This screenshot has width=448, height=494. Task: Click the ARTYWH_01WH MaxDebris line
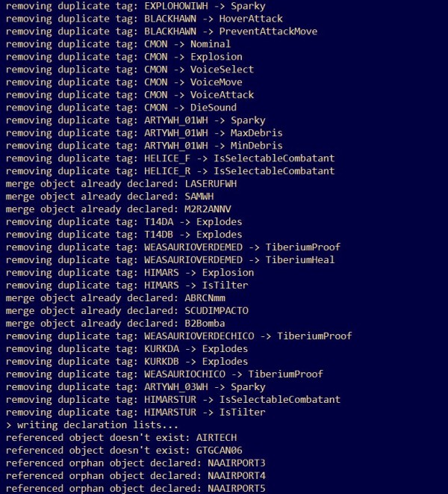click(x=144, y=133)
